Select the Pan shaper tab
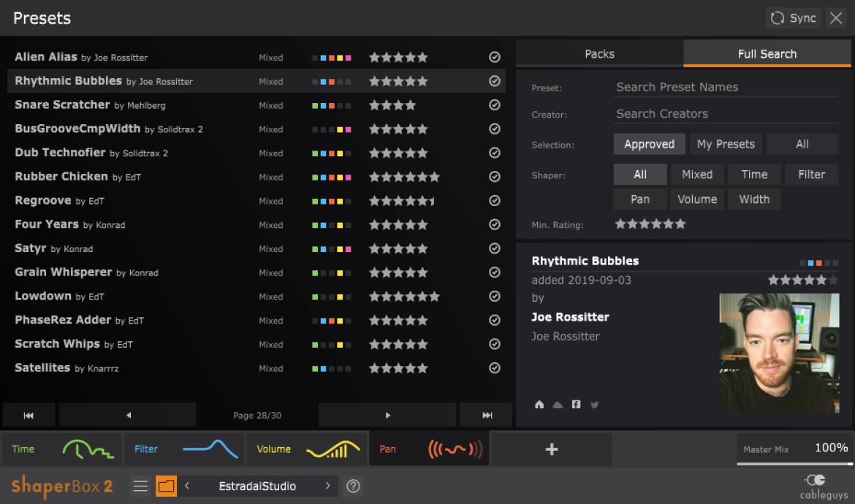The height and width of the screenshot is (504, 855). [430, 449]
